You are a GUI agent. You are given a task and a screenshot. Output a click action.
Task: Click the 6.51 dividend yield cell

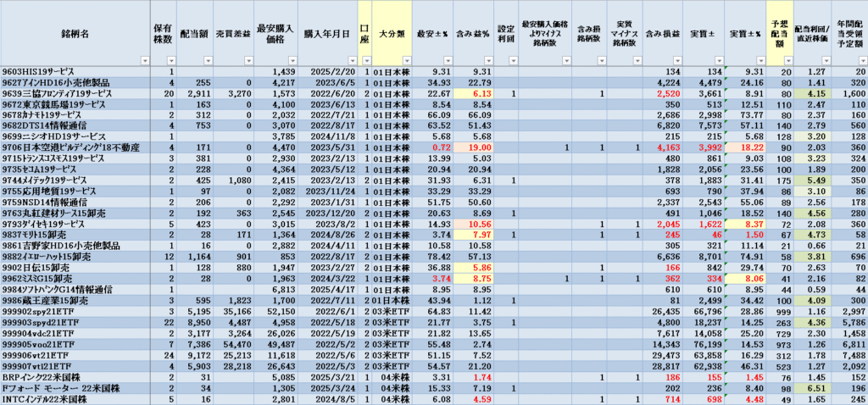[812, 388]
